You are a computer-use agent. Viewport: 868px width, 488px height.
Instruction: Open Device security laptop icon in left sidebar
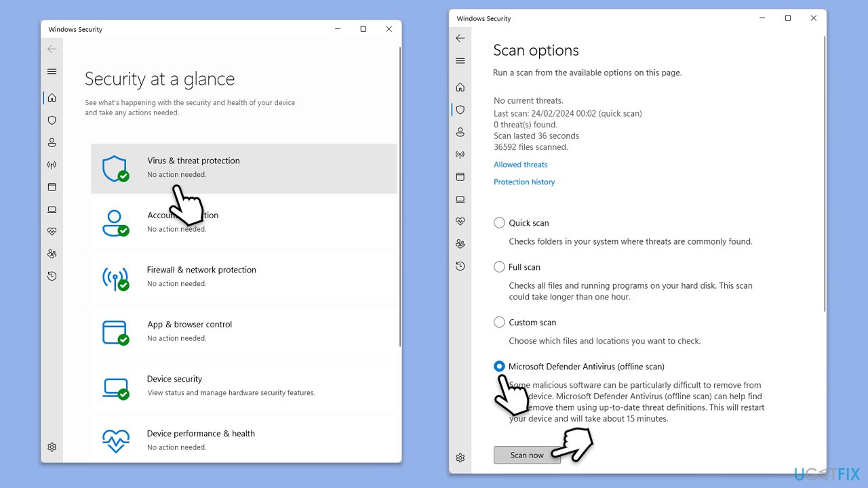[52, 209]
